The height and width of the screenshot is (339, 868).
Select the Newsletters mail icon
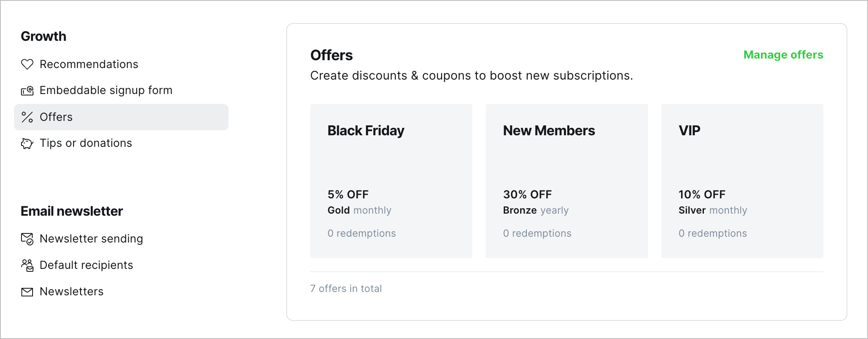(27, 292)
